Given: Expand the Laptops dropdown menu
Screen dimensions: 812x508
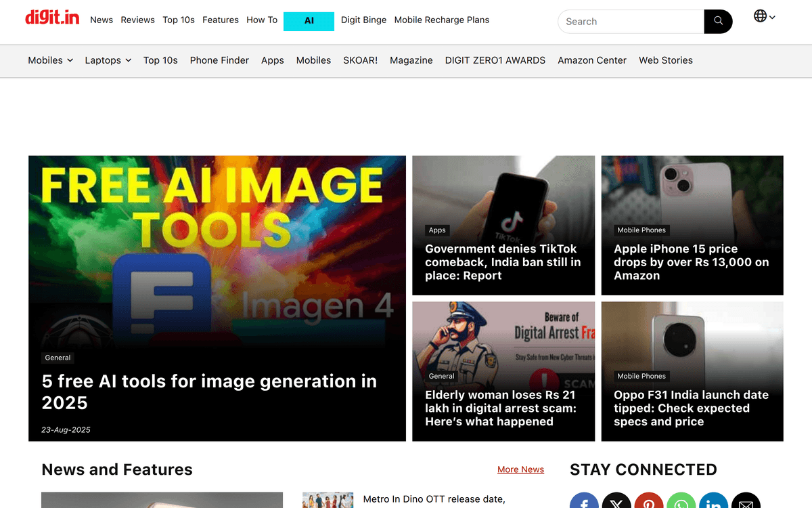Looking at the screenshot, I should [108, 60].
